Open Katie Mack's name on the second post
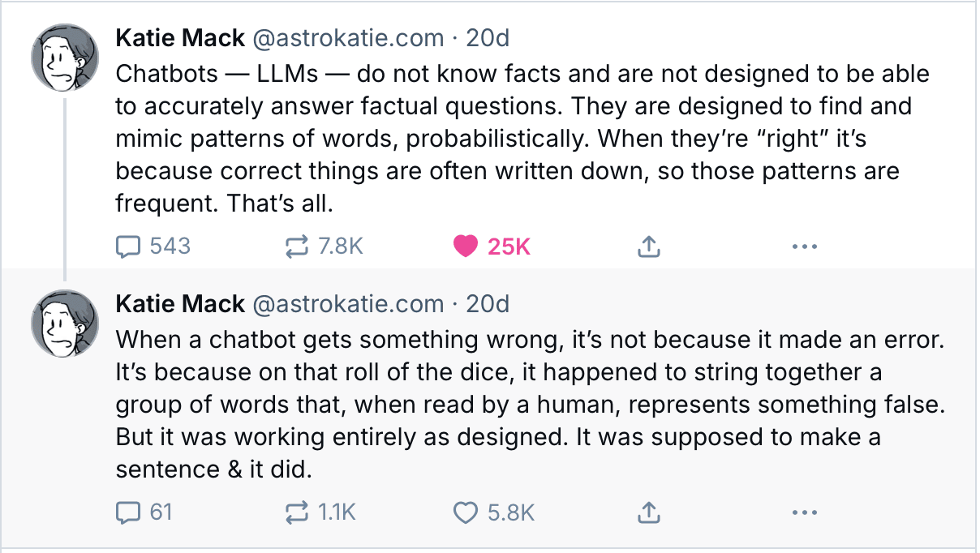Screen dimensions: 980x553 coord(180,303)
